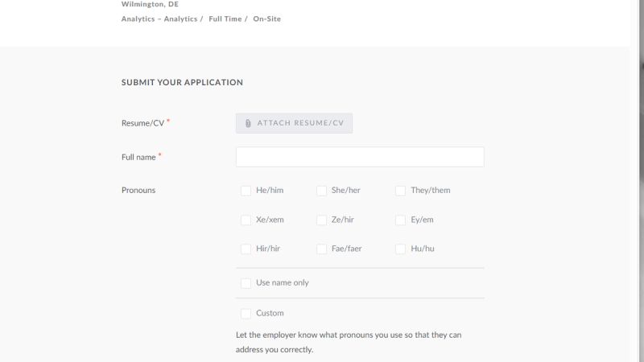Tick the 'Use name only' checkbox
This screenshot has height=362, width=644.
coord(246,283)
